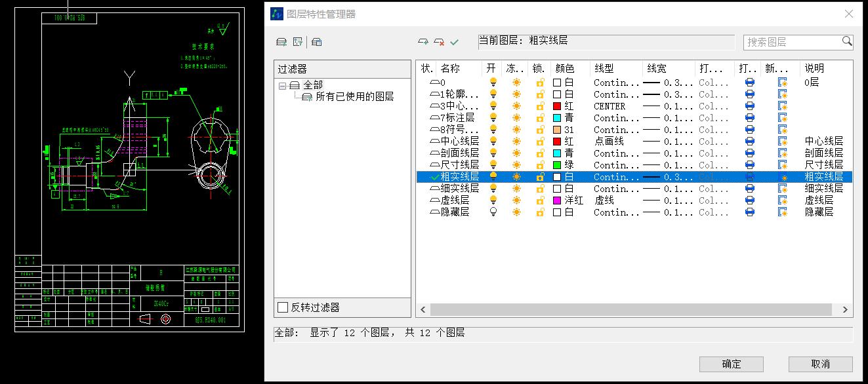The image size is (868, 384).
Task: Open the new property filter icon
Action: 281,41
